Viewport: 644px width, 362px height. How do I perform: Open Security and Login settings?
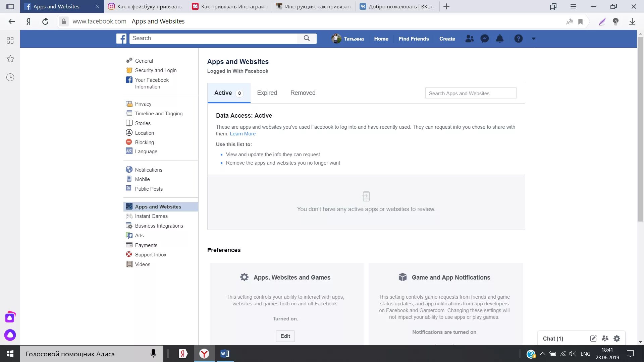(156, 70)
